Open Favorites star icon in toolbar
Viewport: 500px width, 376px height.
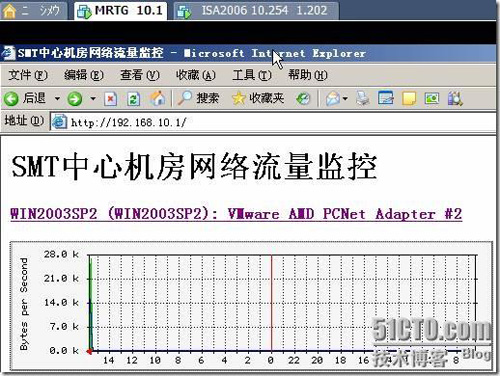point(238,98)
